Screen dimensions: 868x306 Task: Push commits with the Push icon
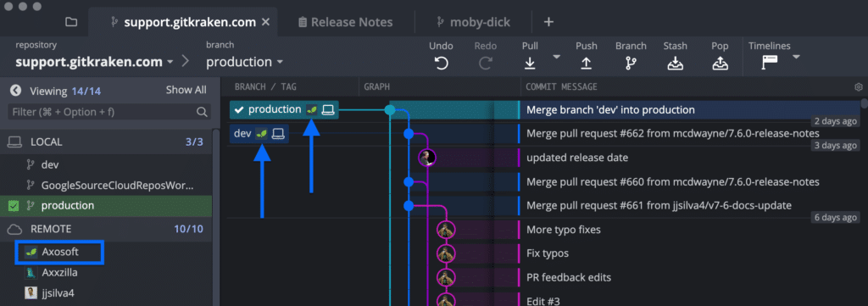(x=587, y=64)
